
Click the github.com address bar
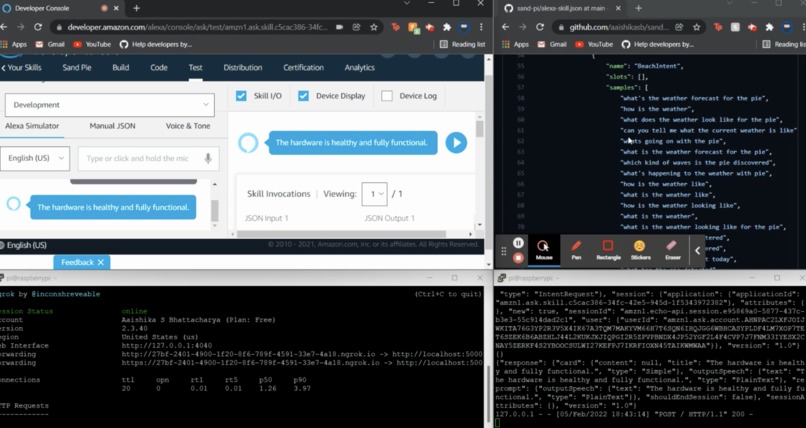[617, 27]
